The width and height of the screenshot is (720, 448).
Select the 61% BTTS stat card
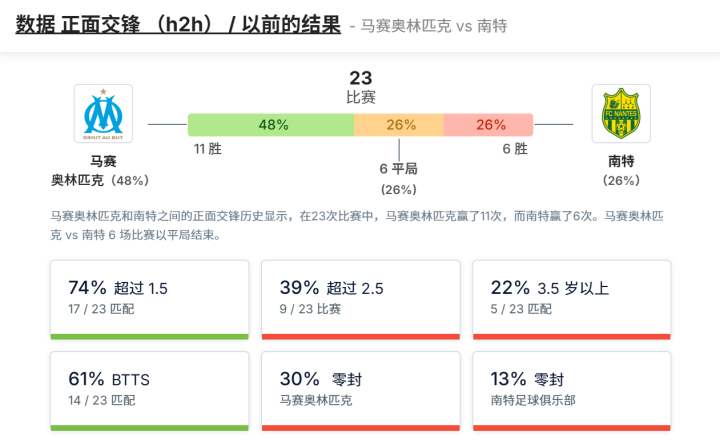pos(149,390)
